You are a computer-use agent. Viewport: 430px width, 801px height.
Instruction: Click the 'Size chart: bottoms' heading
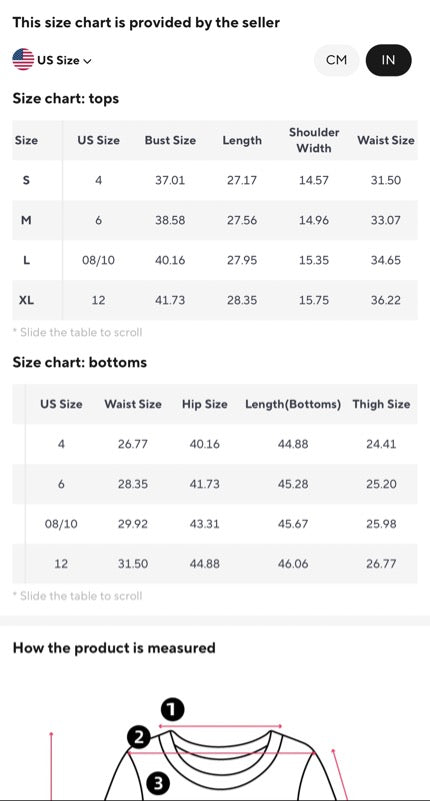tap(80, 362)
